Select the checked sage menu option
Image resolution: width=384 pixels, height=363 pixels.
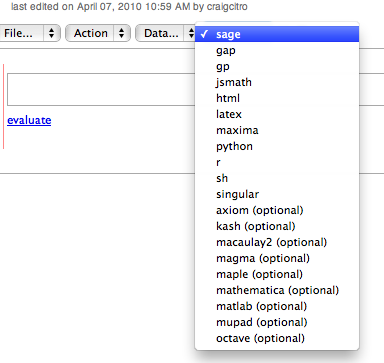click(x=277, y=34)
